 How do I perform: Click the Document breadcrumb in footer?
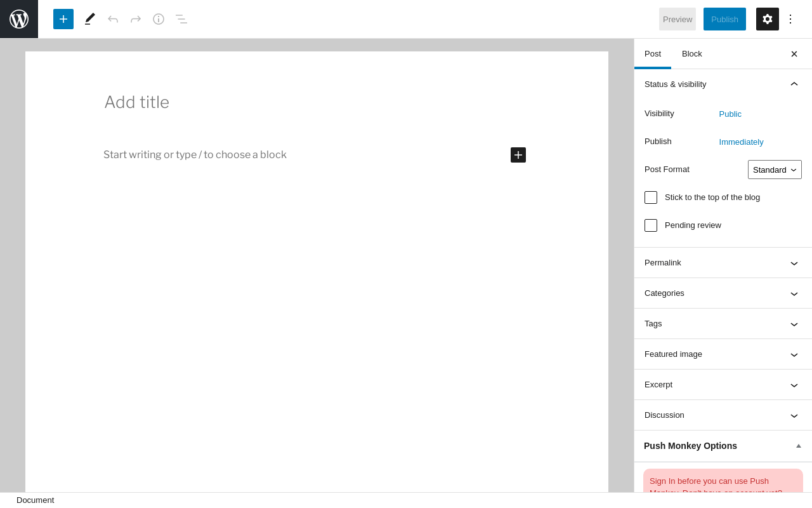36,500
